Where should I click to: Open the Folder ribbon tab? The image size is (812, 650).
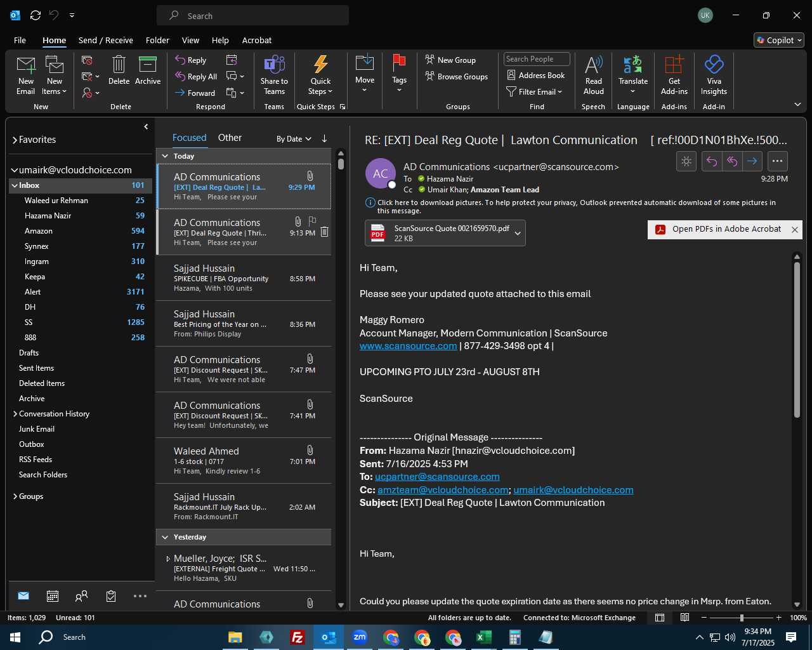tap(157, 40)
